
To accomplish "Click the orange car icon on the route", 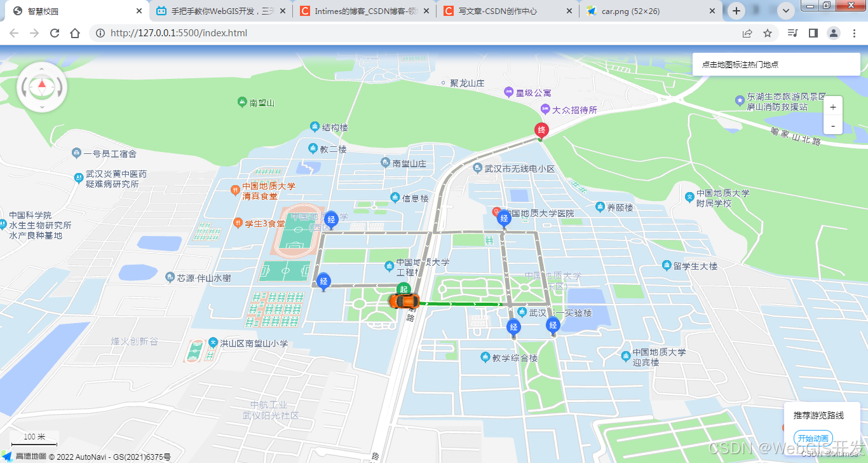I will (x=404, y=300).
